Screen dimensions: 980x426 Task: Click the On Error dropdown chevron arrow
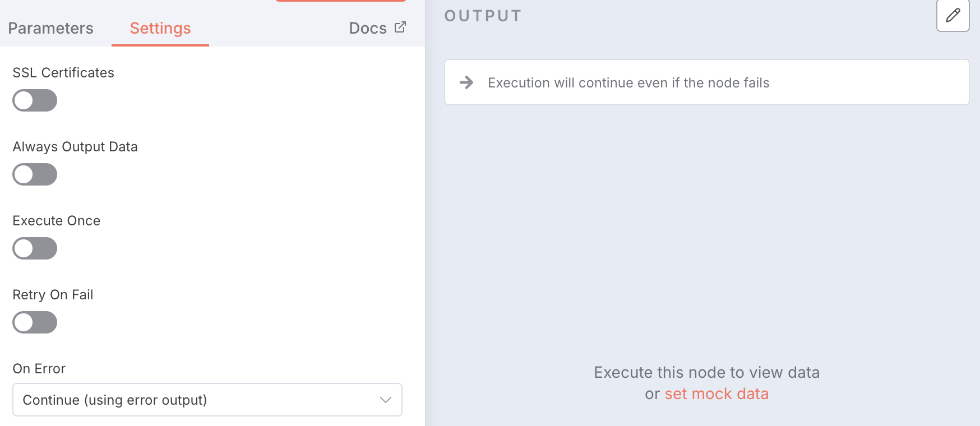pyautogui.click(x=385, y=400)
